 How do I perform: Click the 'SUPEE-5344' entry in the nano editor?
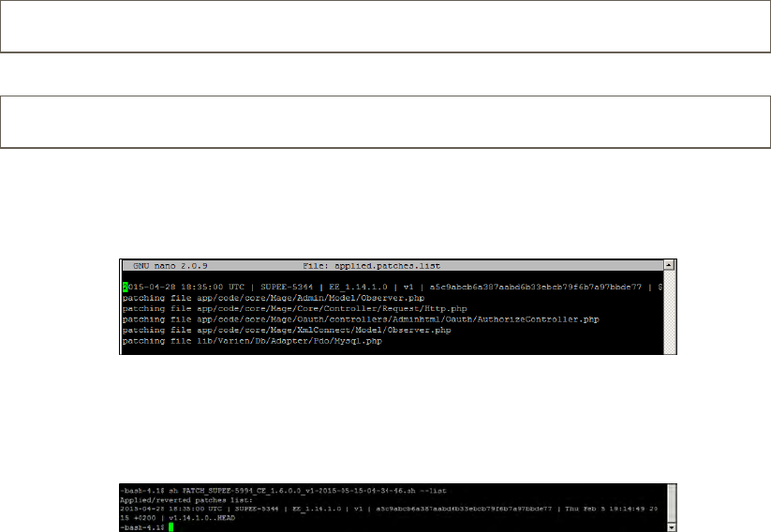pos(287,287)
